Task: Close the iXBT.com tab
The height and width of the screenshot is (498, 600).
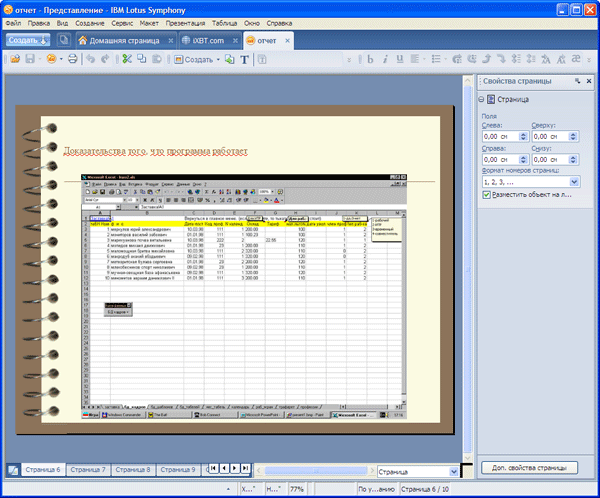Action: [235, 41]
